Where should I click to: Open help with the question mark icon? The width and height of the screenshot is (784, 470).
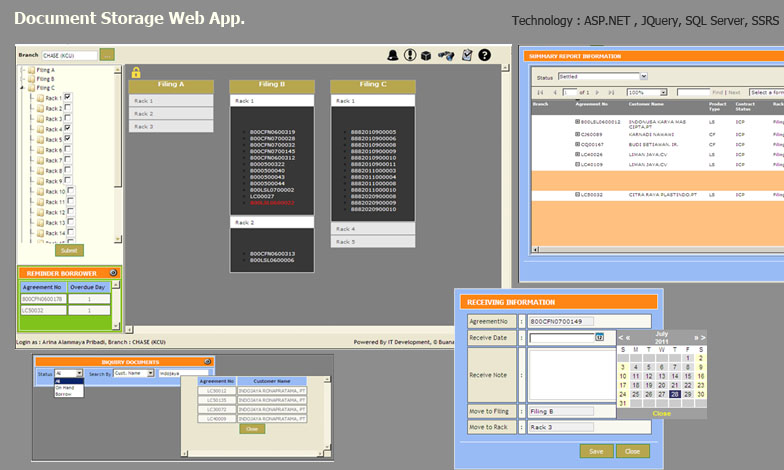pos(485,55)
